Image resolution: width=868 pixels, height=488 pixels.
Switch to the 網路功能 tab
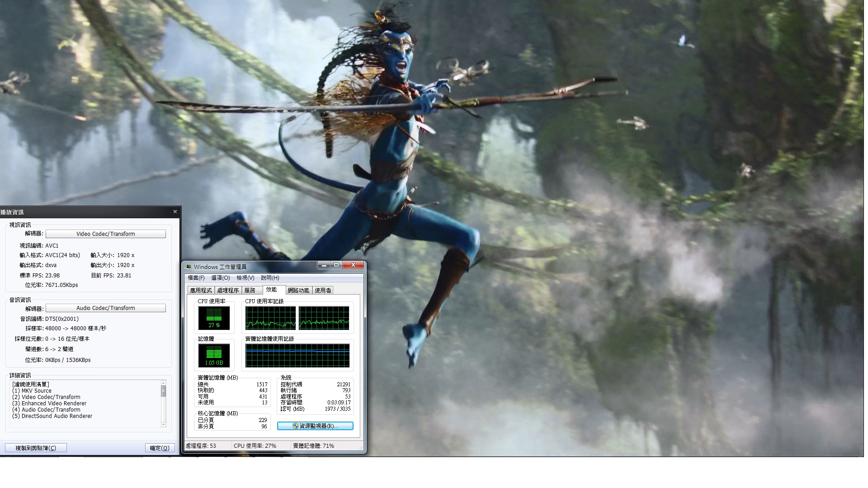pos(298,291)
